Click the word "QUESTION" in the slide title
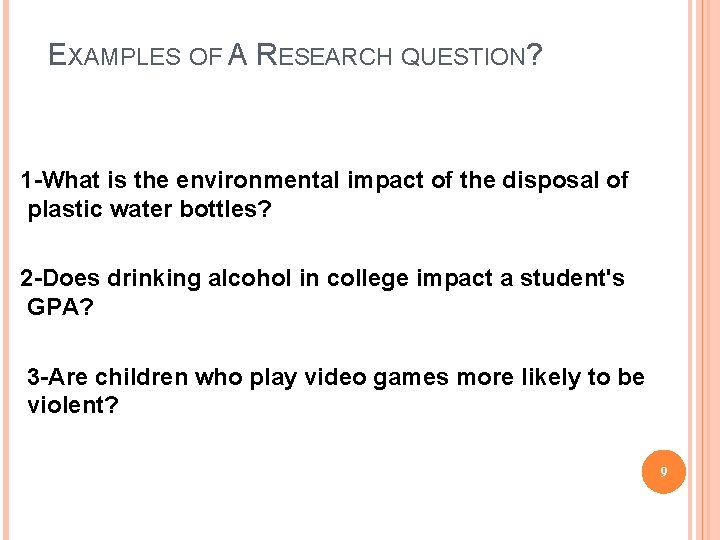Viewport: 720px width, 540px height. point(462,57)
